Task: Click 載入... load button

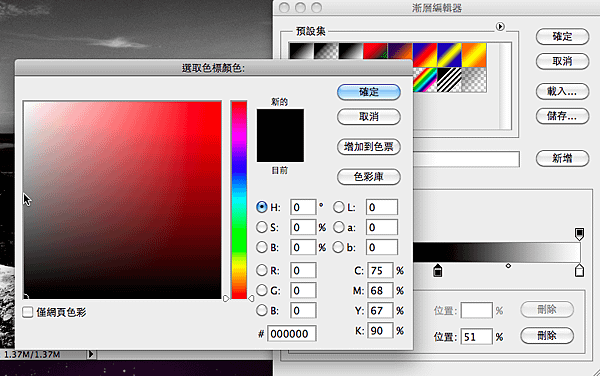Action: click(x=562, y=91)
